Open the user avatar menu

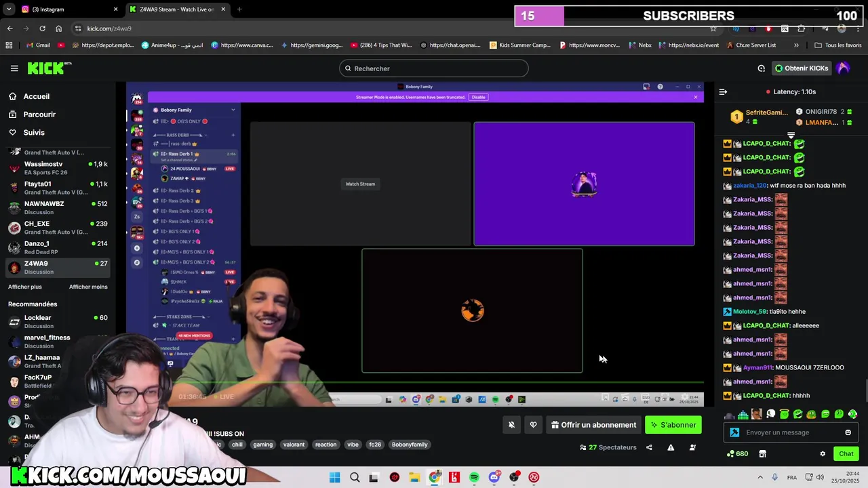click(843, 68)
